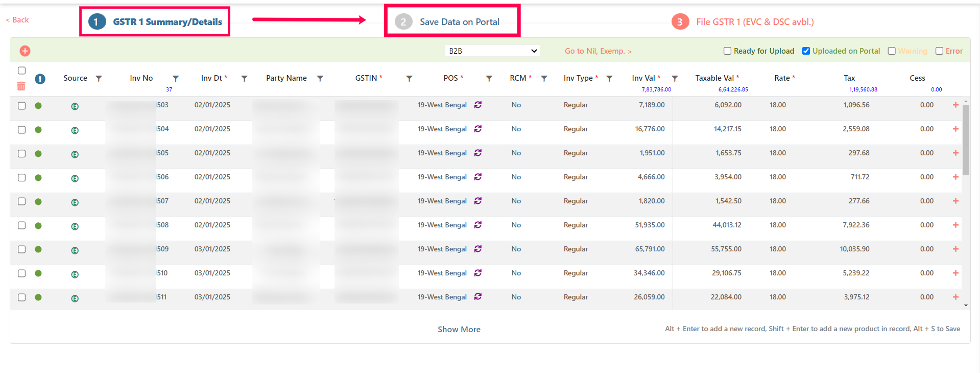Click the blue info exclamation icon
Viewport: 980px width, 373px height.
40,79
